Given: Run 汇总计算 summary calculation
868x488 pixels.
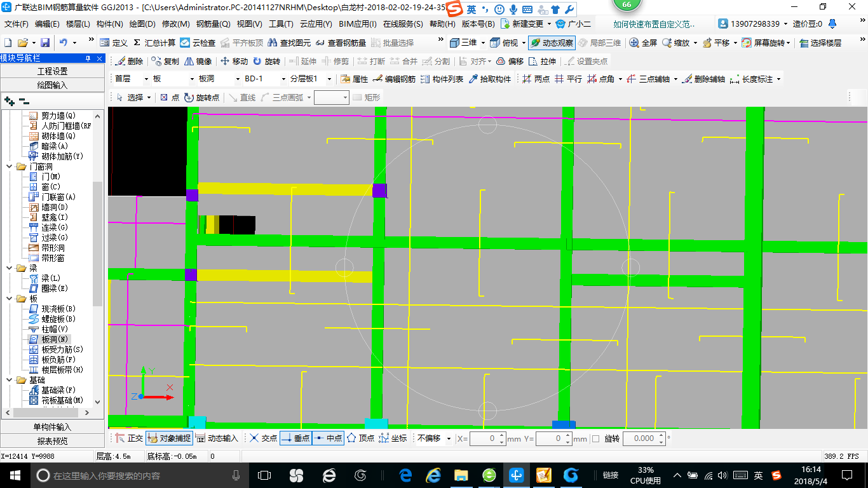Looking at the screenshot, I should point(154,43).
